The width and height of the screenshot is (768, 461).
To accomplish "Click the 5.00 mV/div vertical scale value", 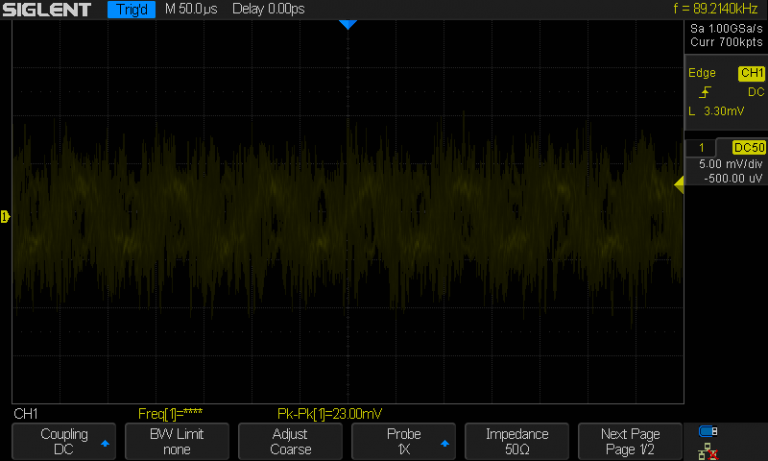I will pyautogui.click(x=730, y=164).
